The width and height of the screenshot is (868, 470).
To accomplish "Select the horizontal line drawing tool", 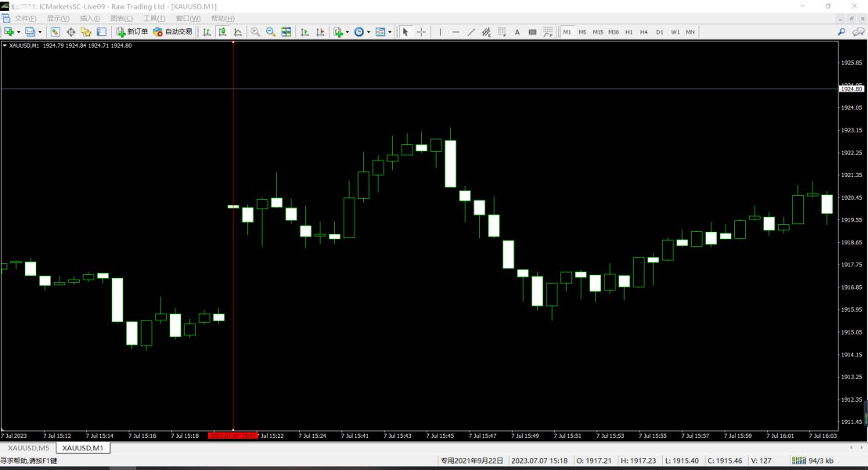I will coord(456,32).
